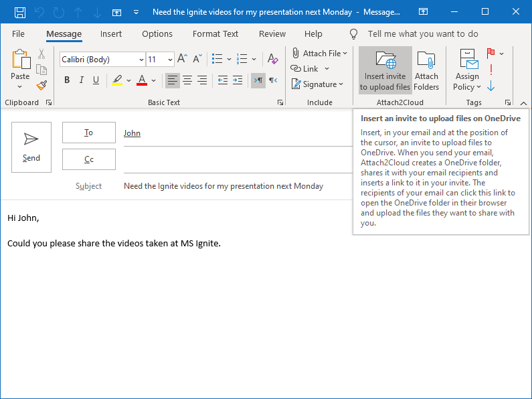Click the Cc button
Image resolution: width=532 pixels, height=399 pixels.
[89, 159]
